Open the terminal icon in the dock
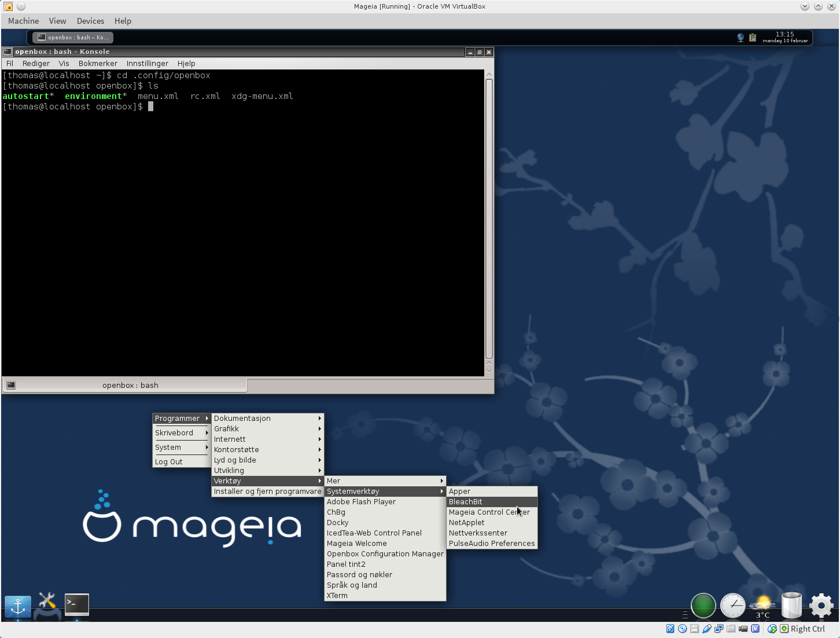Viewport: 840px width, 638px height. [x=77, y=605]
